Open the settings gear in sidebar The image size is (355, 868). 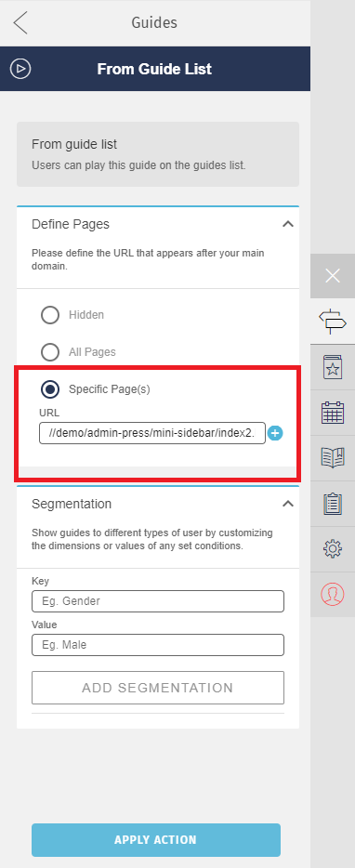pyautogui.click(x=333, y=548)
